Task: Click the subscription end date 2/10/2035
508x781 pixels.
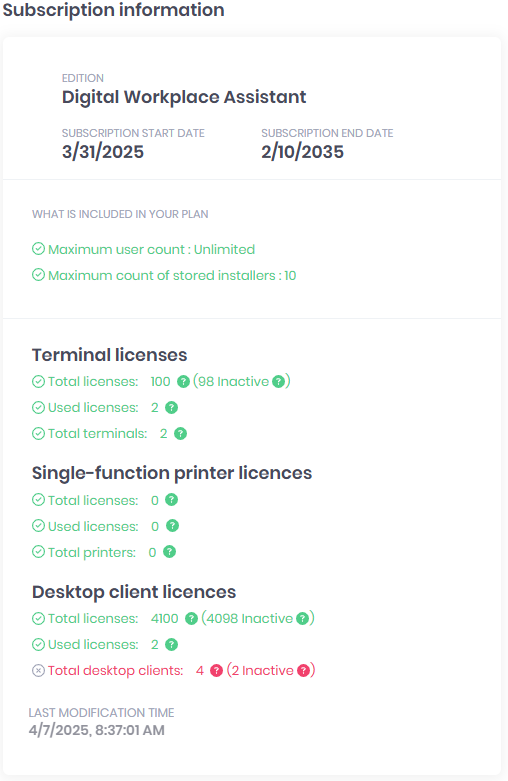Action: (302, 152)
